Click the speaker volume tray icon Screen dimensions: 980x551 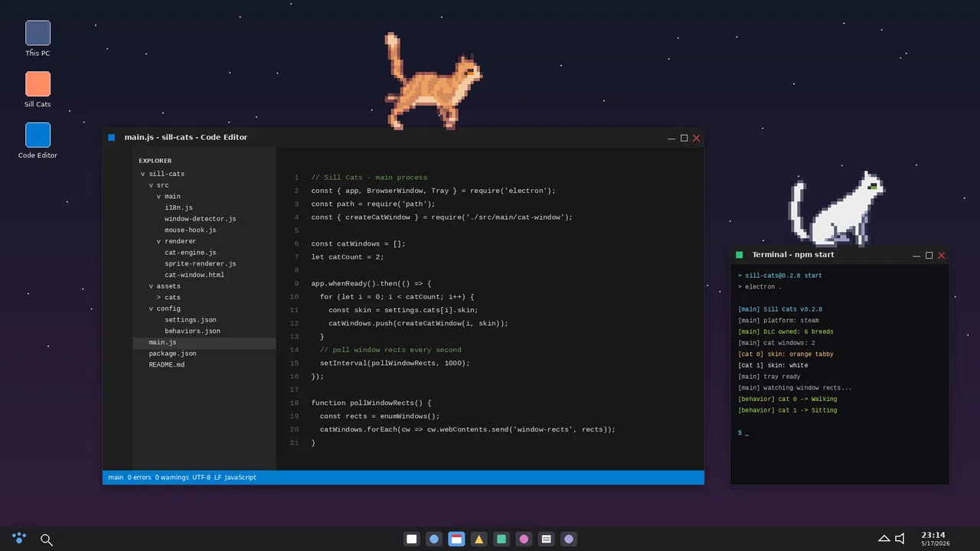click(x=900, y=539)
